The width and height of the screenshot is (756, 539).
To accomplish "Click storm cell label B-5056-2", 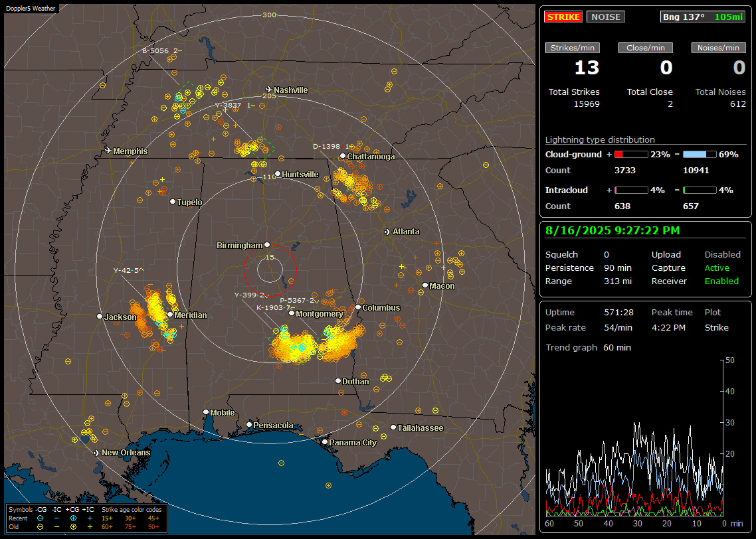I will 162,50.
